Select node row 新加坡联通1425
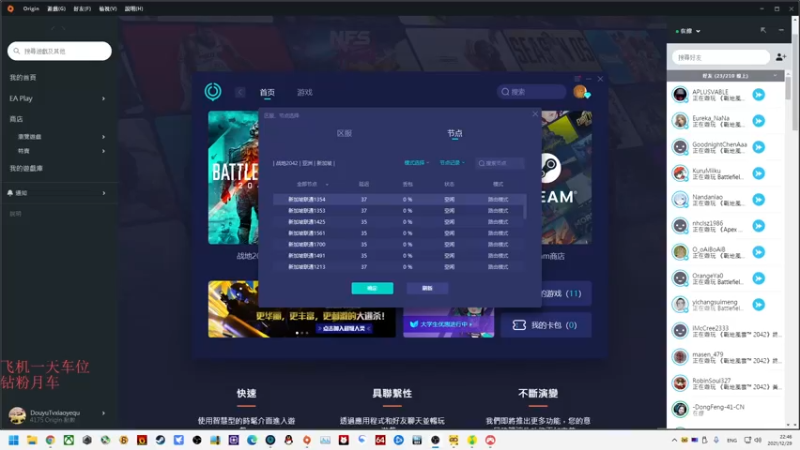Viewport: 800px width, 450px height. coord(398,222)
